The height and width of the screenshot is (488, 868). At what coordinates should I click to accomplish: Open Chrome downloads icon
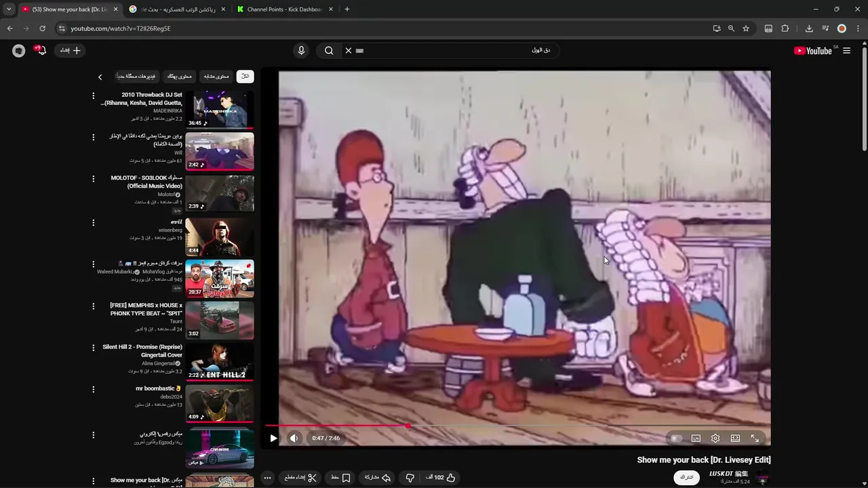coord(809,28)
